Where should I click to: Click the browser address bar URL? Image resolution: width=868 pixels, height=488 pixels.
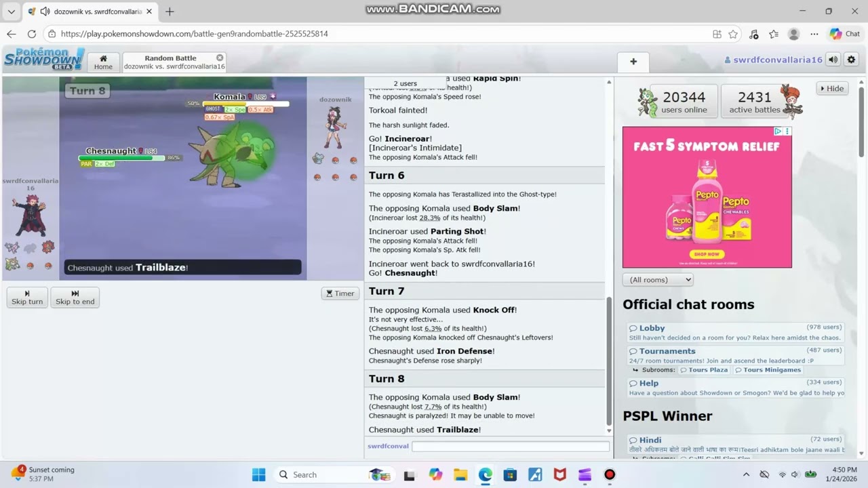click(194, 34)
